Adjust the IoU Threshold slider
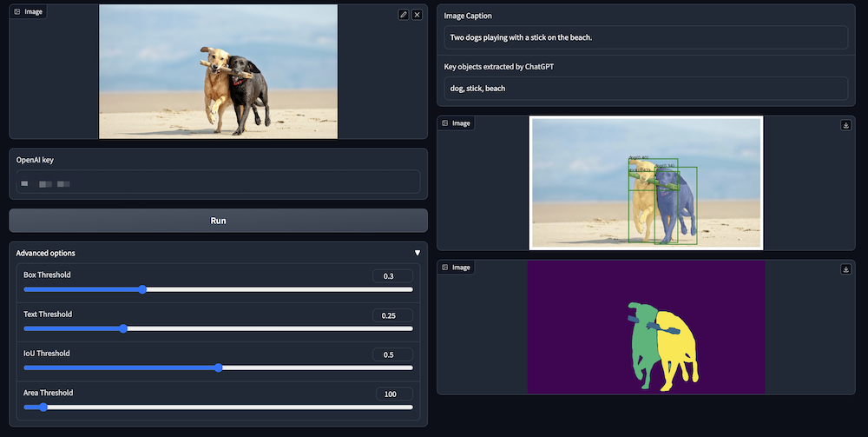 coord(218,367)
